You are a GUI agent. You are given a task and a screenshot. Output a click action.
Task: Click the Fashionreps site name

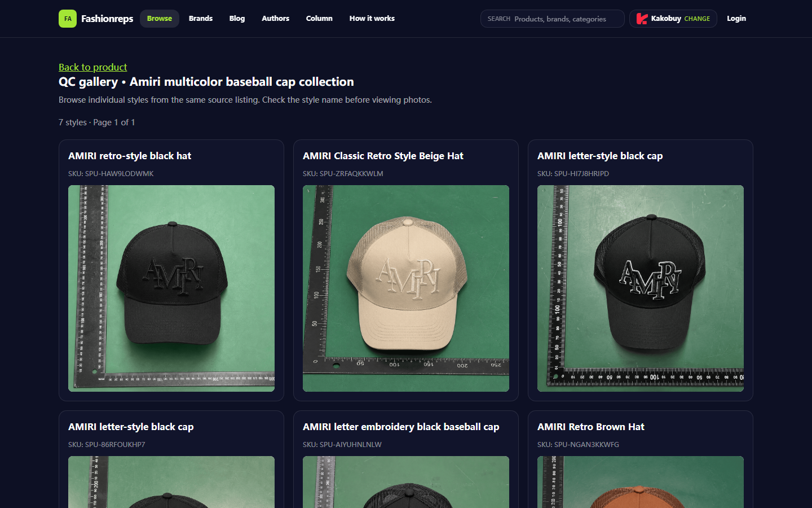107,19
